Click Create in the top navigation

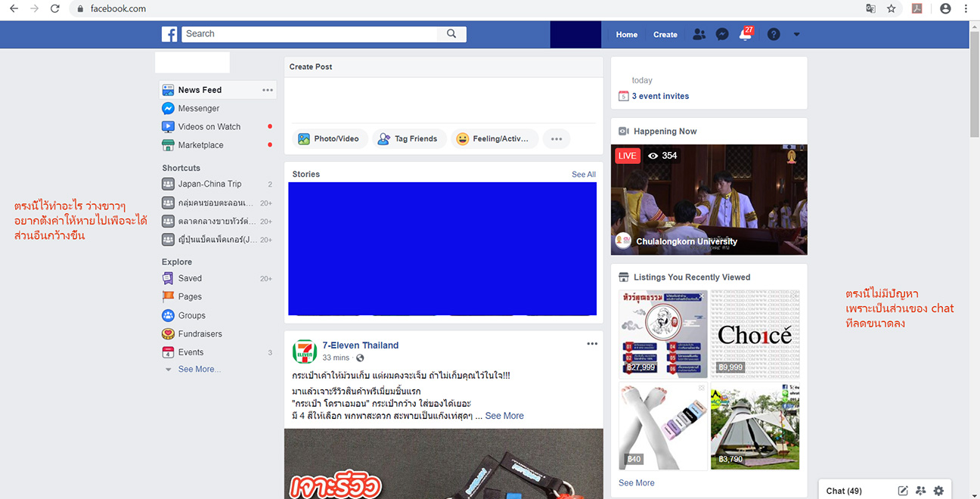[x=665, y=35]
